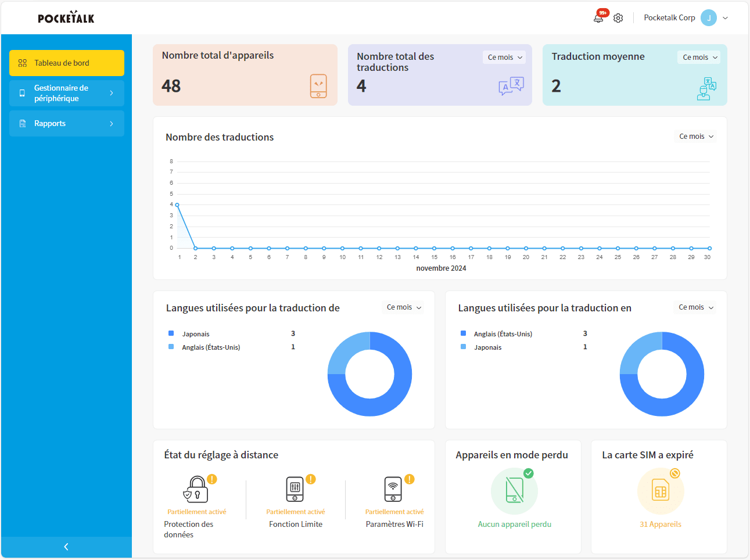The width and height of the screenshot is (750, 560).
Task: Click the Pocketalk logo
Action: coord(66,17)
